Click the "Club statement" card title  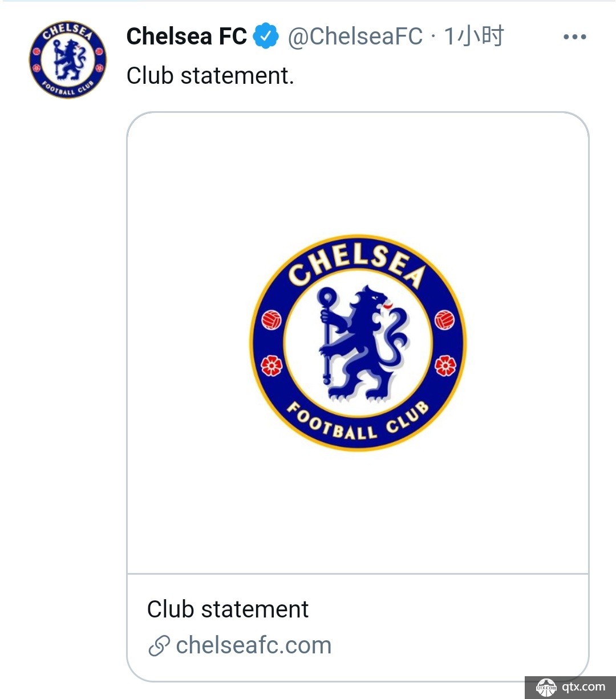click(228, 609)
